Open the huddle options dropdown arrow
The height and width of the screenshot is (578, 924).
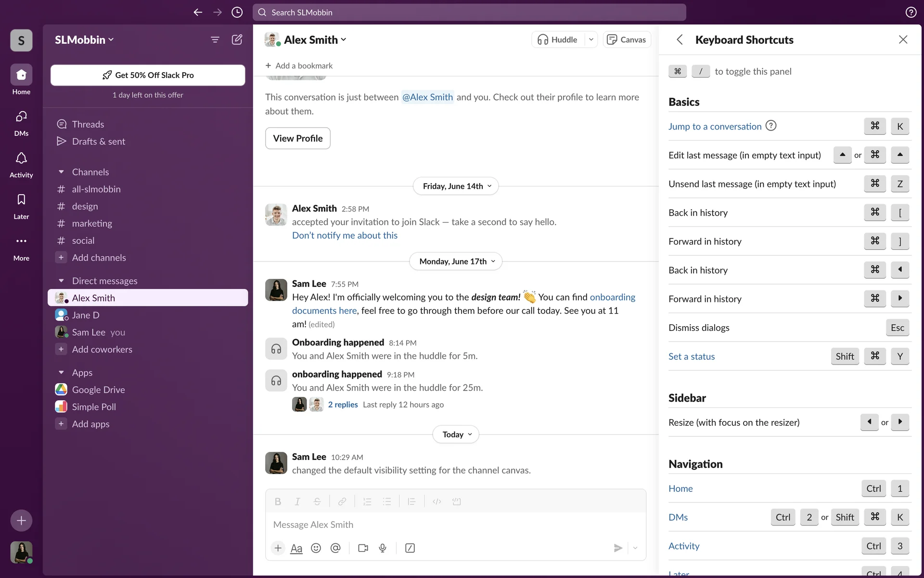[591, 39]
